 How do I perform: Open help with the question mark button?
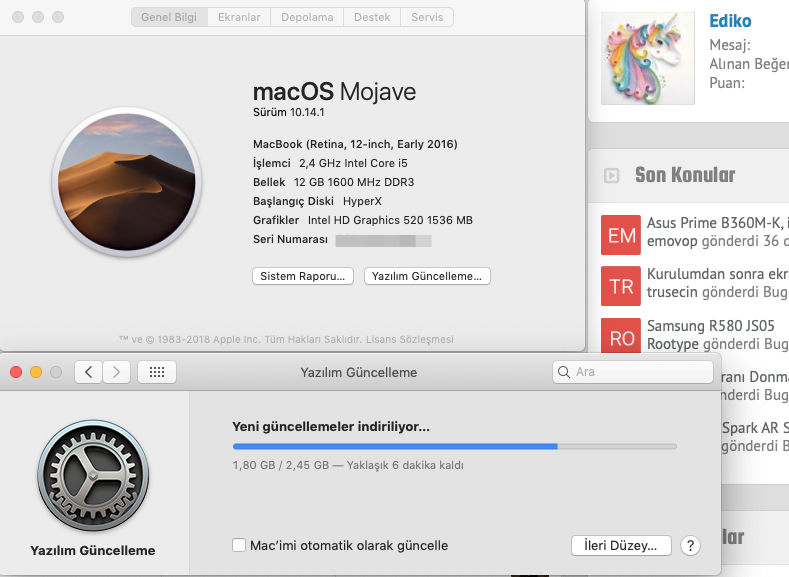(x=690, y=546)
